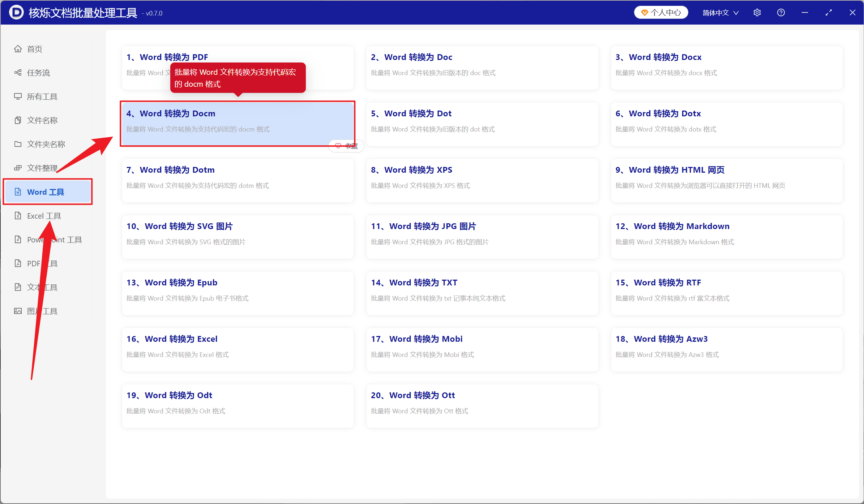This screenshot has height=504, width=864.
Task: Click the Word 转换为 Ott card
Action: tap(482, 406)
